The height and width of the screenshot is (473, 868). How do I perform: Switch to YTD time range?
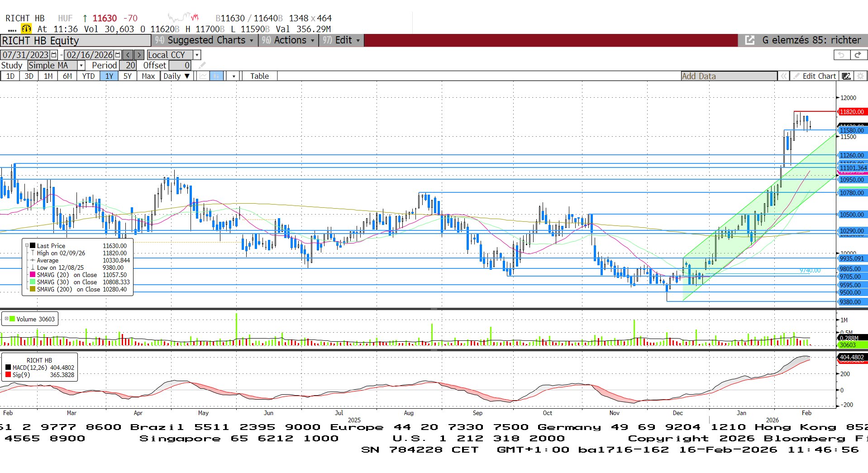[88, 76]
